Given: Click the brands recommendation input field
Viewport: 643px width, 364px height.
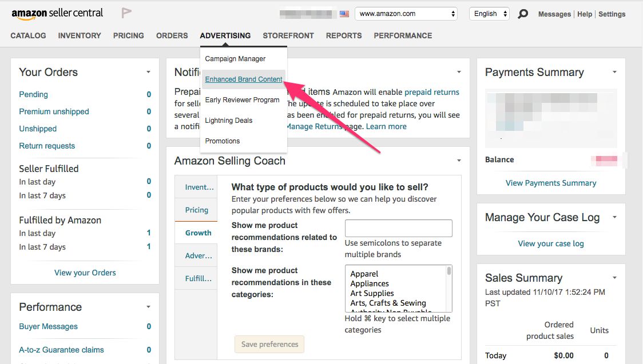Looking at the screenshot, I should [x=398, y=228].
